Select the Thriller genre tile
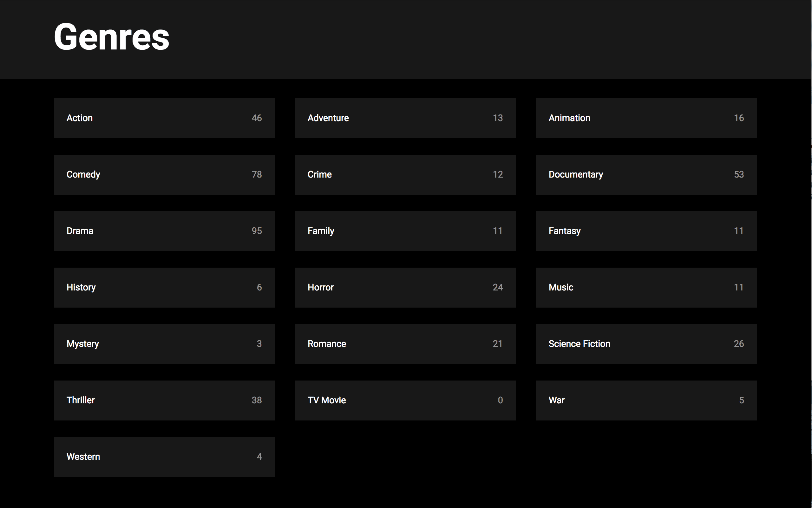Image resolution: width=812 pixels, height=508 pixels. 164,401
